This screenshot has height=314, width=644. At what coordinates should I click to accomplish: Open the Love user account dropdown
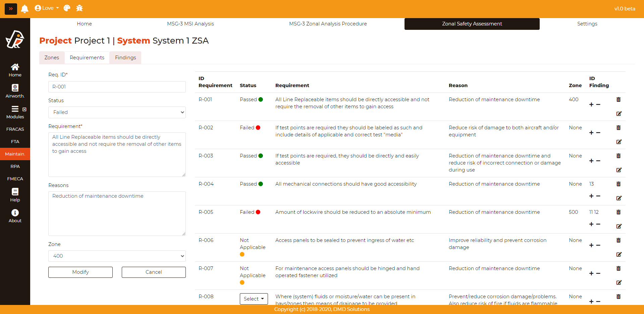(47, 8)
